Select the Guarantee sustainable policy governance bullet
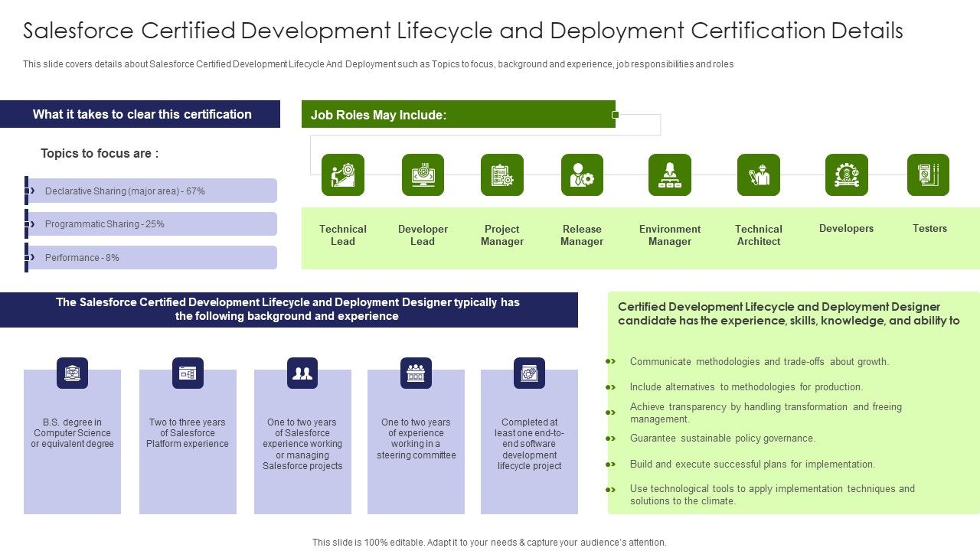The height and width of the screenshot is (551, 980). coord(722,439)
